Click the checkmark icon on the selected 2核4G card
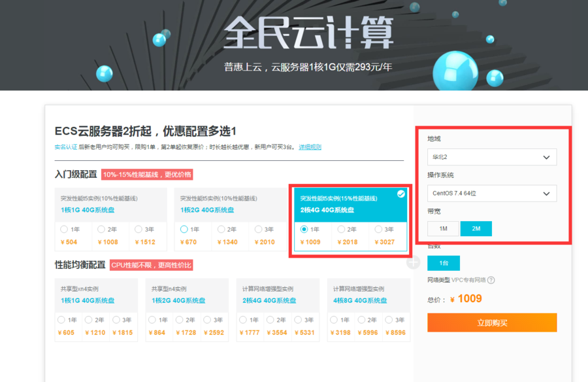Image resolution: width=588 pixels, height=382 pixels. 401,194
